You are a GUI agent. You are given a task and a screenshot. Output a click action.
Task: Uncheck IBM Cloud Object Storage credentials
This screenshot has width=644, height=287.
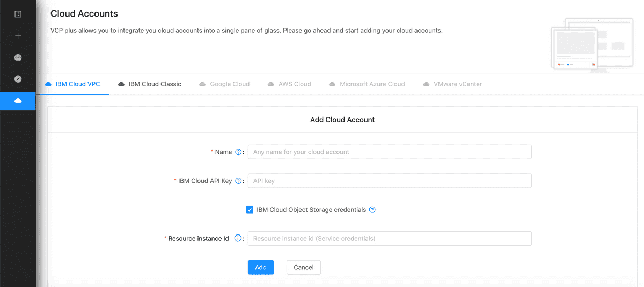tap(250, 210)
